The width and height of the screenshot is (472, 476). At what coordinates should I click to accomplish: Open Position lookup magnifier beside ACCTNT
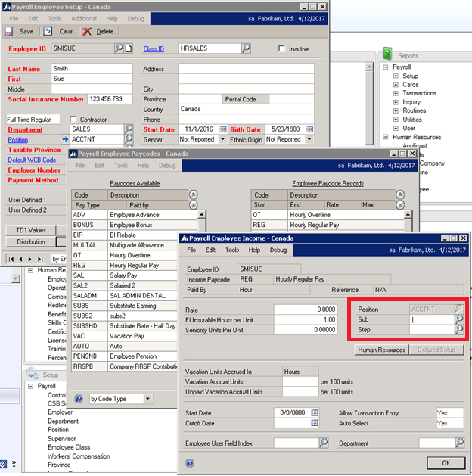point(129,139)
